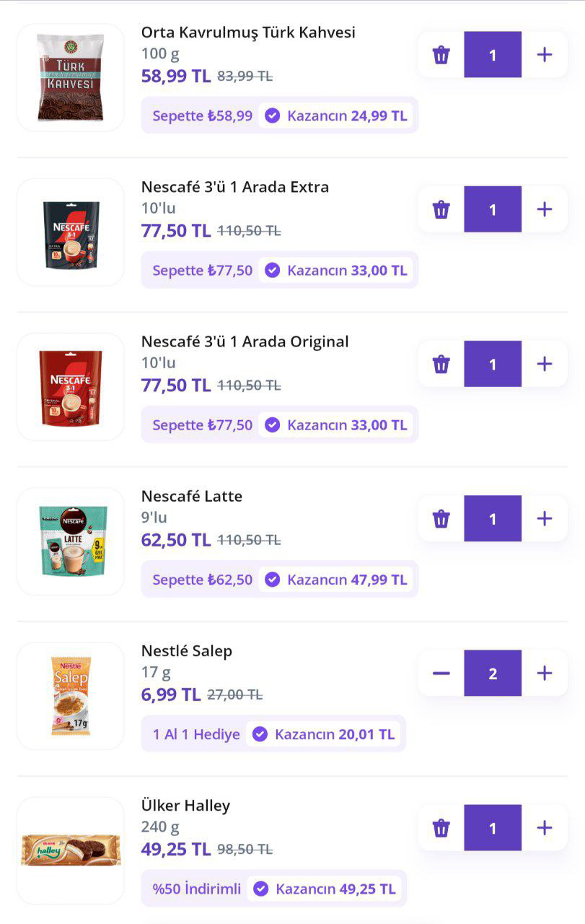The width and height of the screenshot is (585, 924).
Task: Tap the Ülker Halley product image
Action: tap(71, 850)
